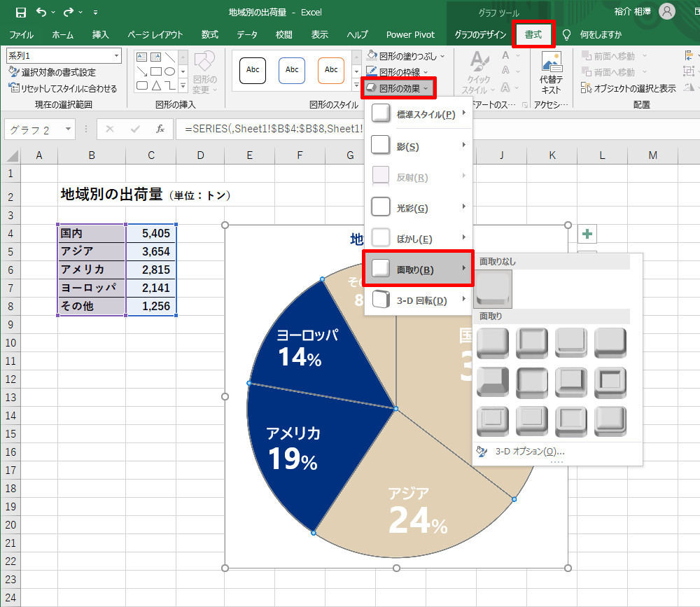
Task: Choose the first bevel preset thumbnail
Action: coord(492,343)
